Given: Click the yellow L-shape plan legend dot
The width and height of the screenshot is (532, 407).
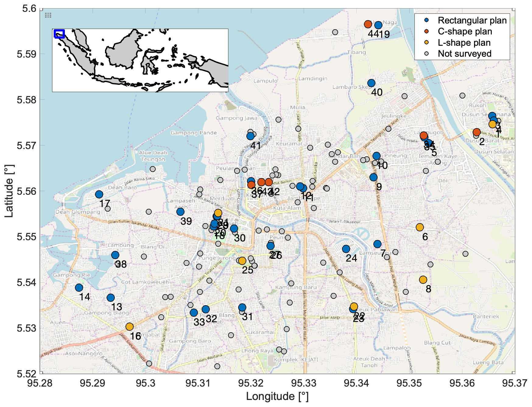Looking at the screenshot, I should coord(427,43).
